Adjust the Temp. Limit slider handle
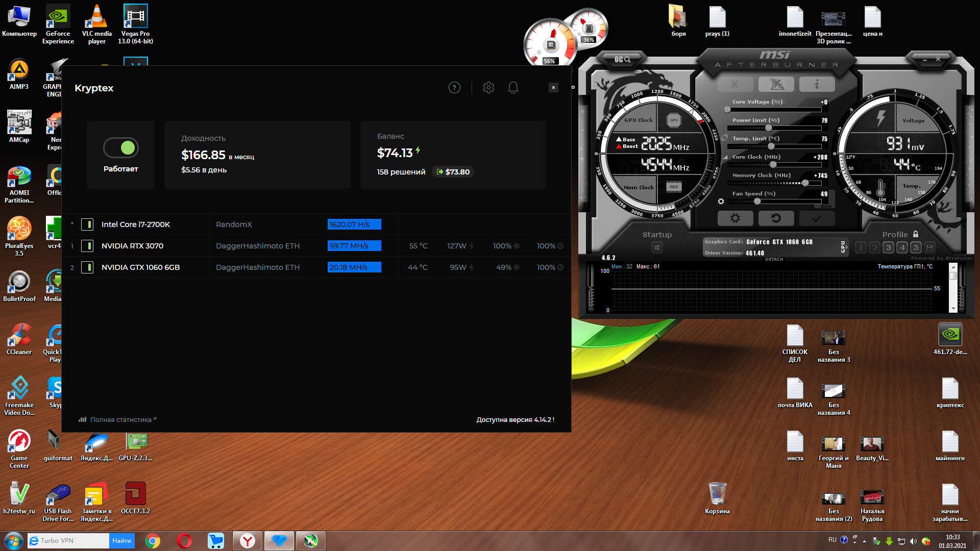980x551 pixels. 771,146
